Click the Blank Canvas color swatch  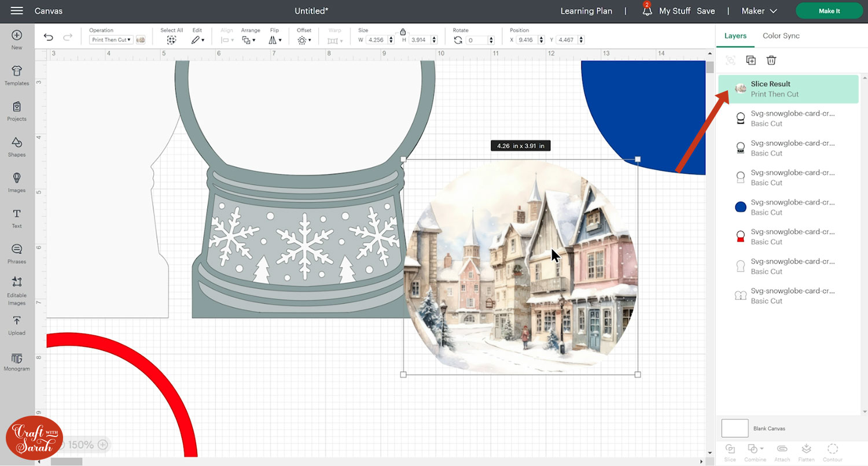(734, 428)
